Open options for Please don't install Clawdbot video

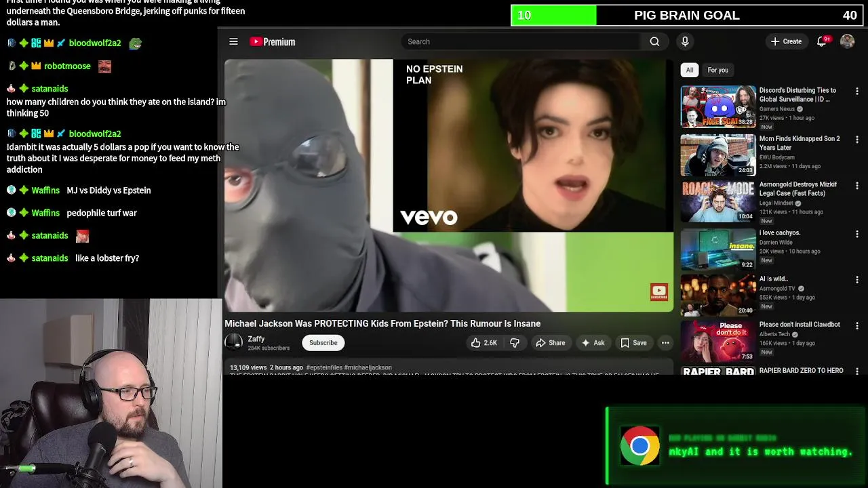coord(857,325)
